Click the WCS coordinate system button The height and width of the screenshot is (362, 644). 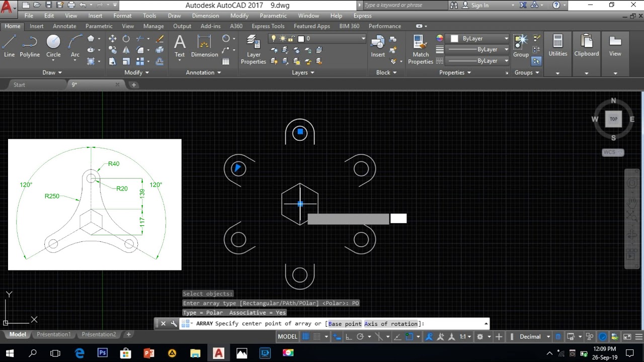point(612,152)
